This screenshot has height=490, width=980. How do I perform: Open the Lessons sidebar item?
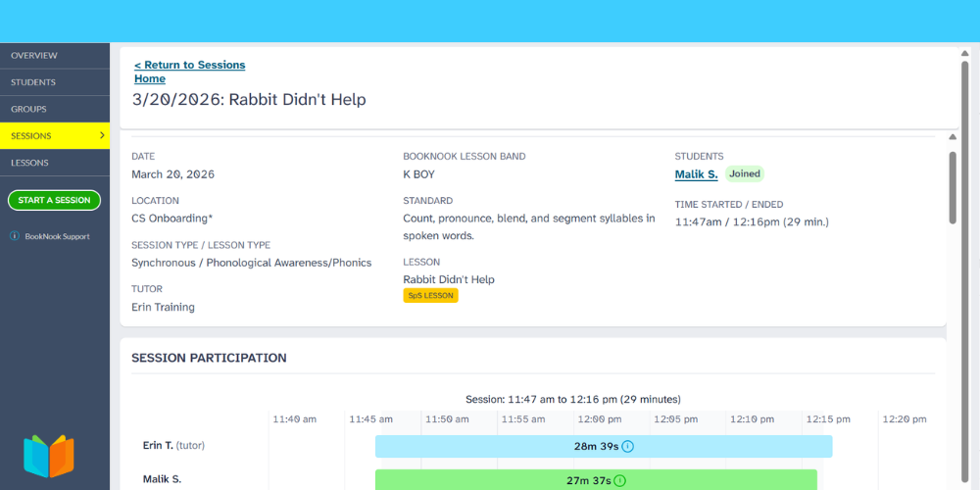tap(55, 163)
